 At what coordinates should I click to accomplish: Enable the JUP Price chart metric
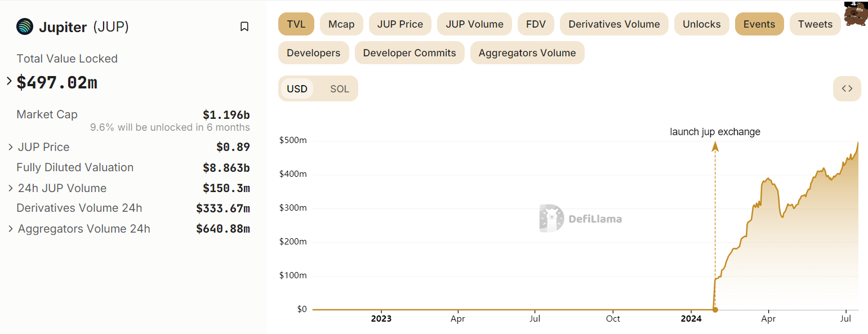click(400, 24)
